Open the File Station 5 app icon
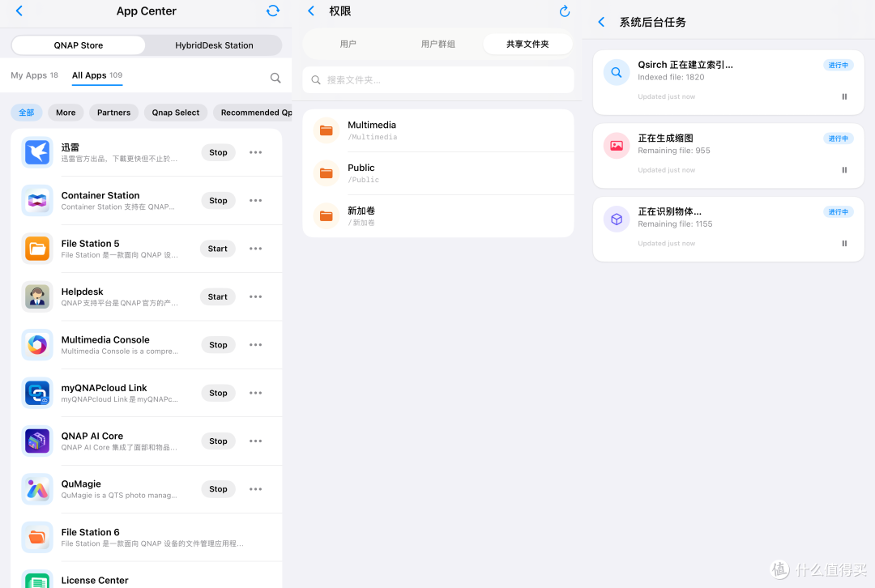This screenshot has height=588, width=875. [37, 249]
